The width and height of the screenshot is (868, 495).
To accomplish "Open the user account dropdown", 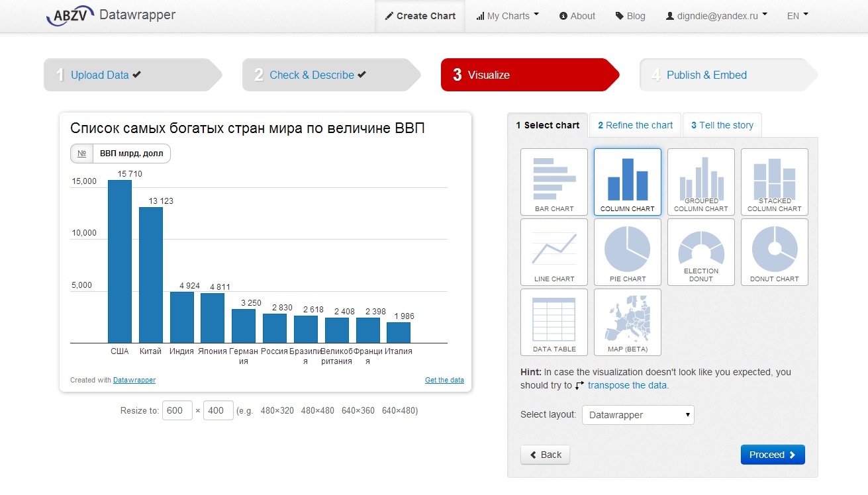I will coord(716,16).
